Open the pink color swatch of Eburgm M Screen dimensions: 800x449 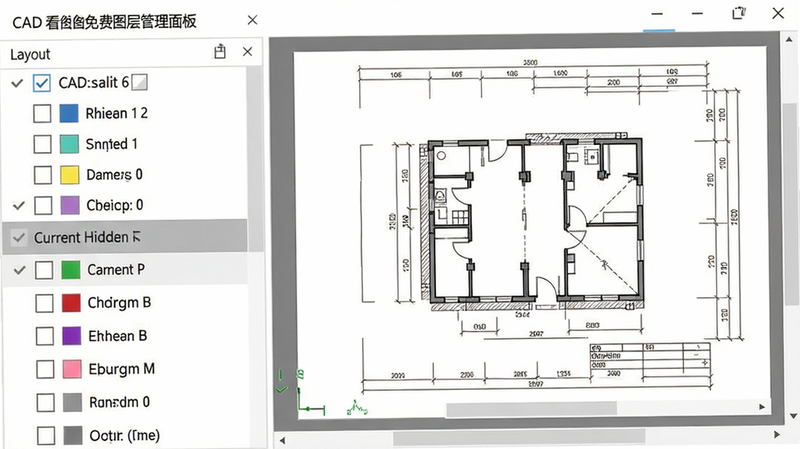coord(72,369)
